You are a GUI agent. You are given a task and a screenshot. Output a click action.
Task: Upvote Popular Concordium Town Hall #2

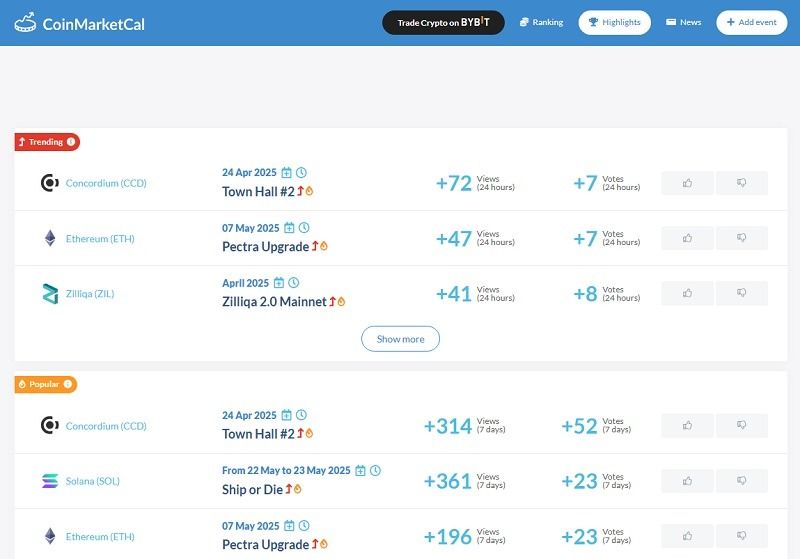687,425
